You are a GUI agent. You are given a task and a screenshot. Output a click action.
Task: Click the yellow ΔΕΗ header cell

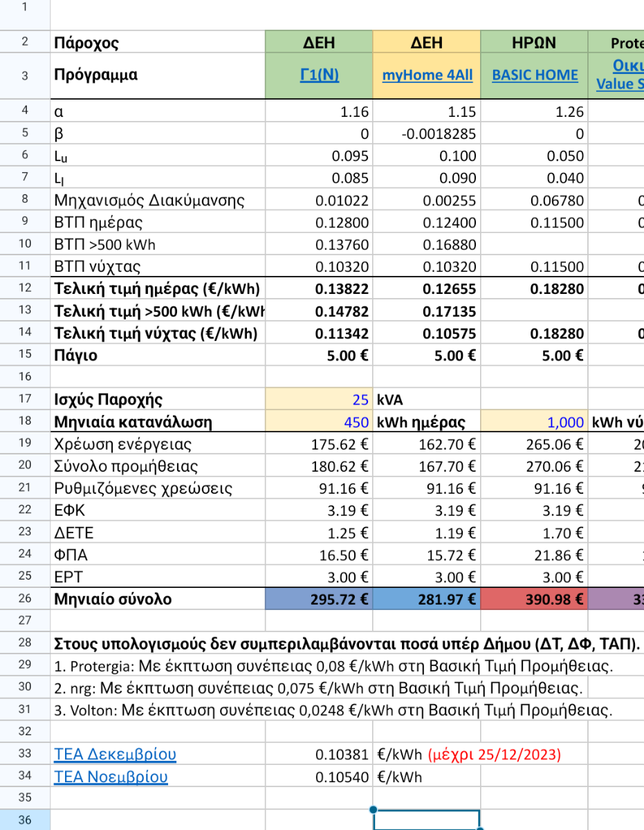click(x=427, y=42)
